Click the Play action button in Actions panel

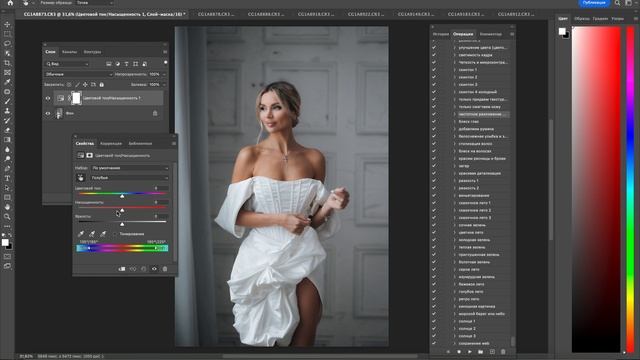(470, 351)
